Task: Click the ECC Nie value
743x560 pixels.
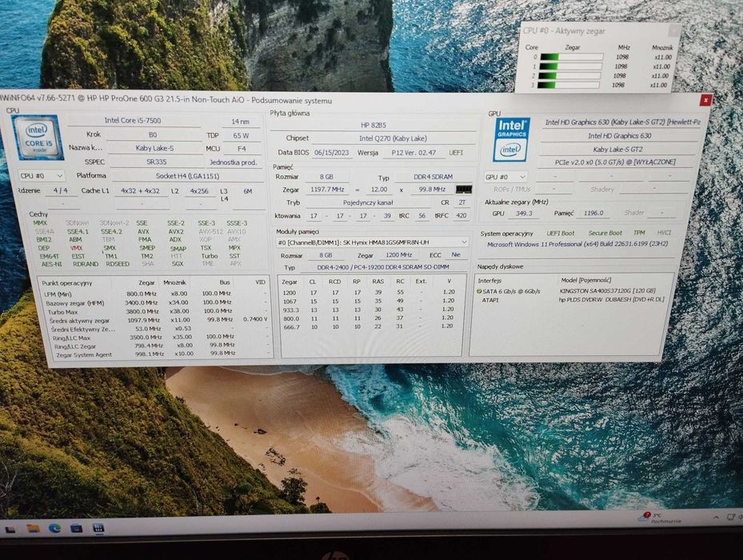Action: (x=456, y=255)
